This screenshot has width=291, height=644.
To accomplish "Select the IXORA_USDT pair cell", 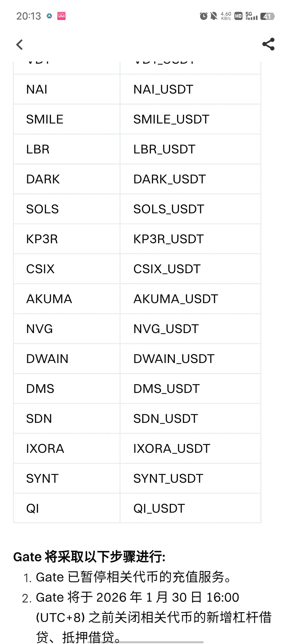I will (190, 448).
